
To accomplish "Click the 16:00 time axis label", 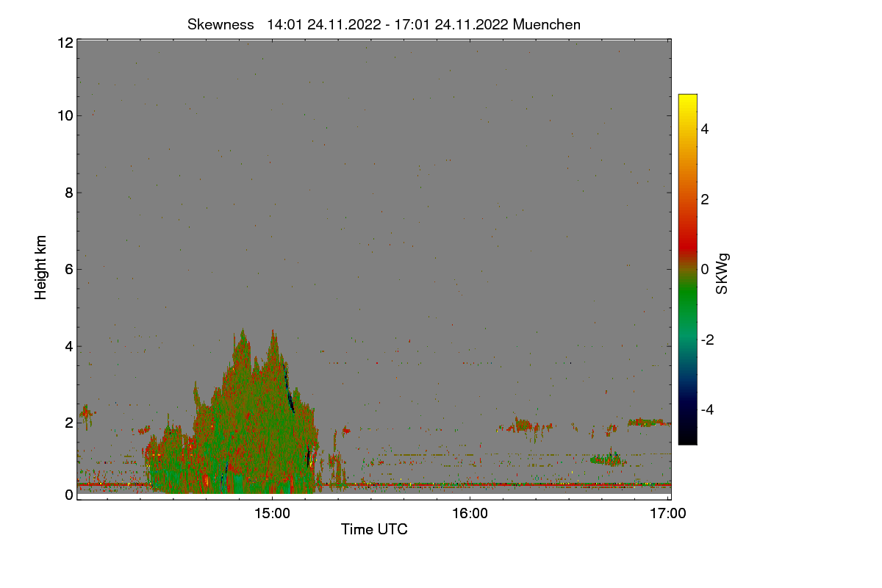I will coord(470,514).
